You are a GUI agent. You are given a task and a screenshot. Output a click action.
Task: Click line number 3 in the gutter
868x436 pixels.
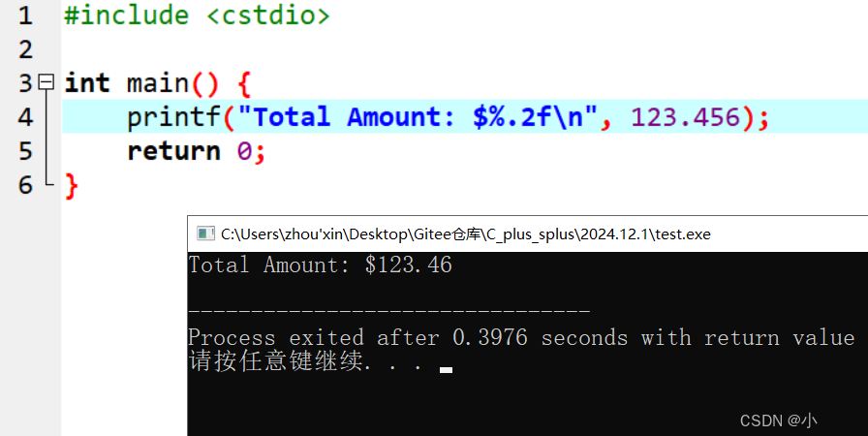pyautogui.click(x=25, y=83)
